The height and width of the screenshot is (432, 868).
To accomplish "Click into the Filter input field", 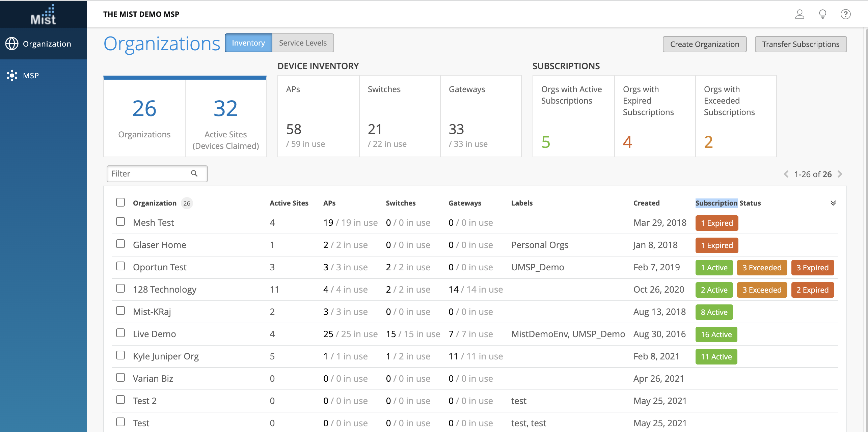I will point(148,174).
